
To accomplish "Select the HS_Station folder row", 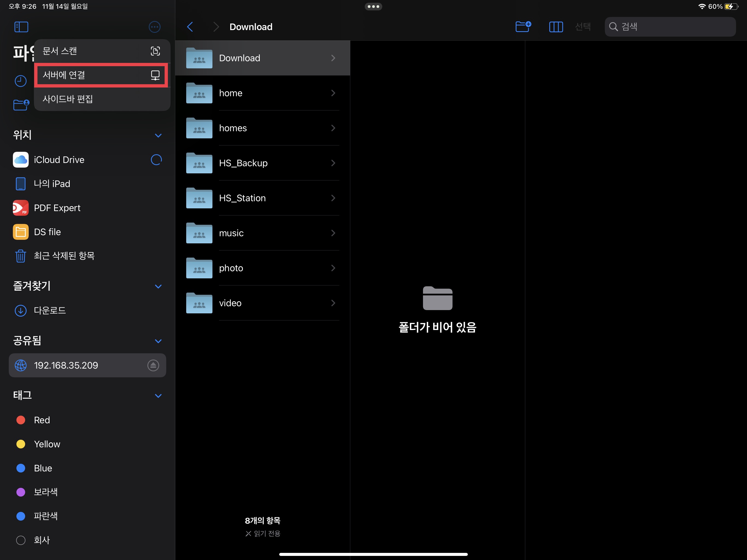I will tap(262, 198).
